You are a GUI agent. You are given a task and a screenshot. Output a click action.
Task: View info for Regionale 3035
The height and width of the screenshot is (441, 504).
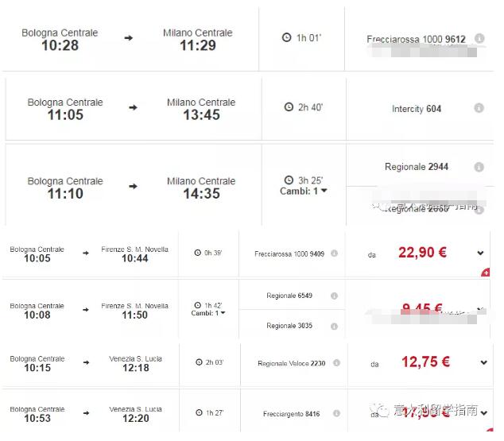(335, 326)
